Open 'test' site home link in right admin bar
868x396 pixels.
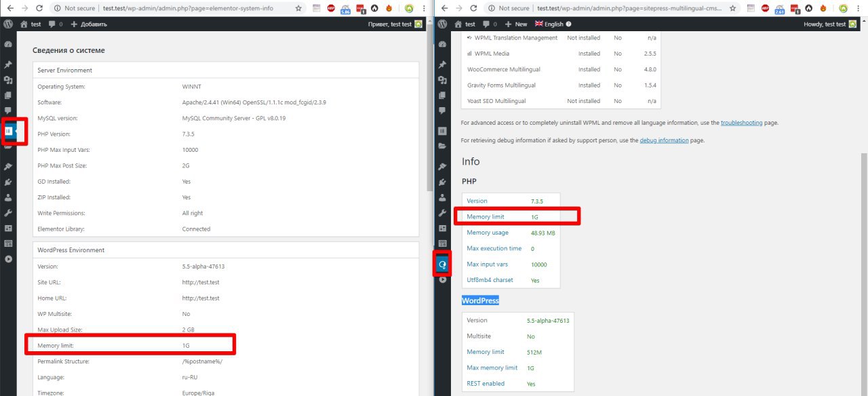coord(465,24)
